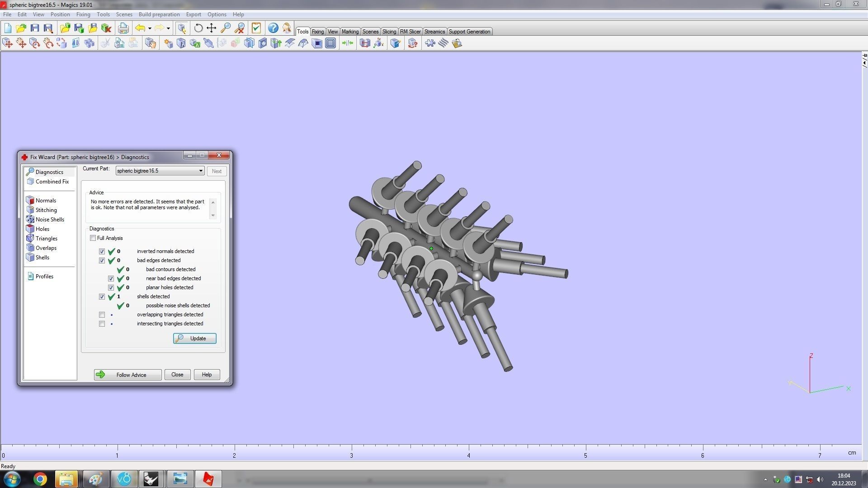Open the Undo history dropdown arrow
The width and height of the screenshot is (868, 488).
point(150,28)
